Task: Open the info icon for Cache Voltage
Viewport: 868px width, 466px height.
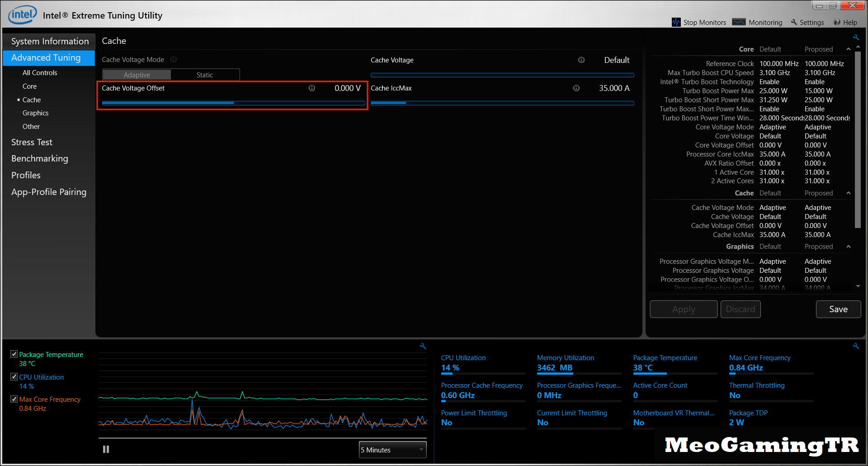Action: click(581, 60)
